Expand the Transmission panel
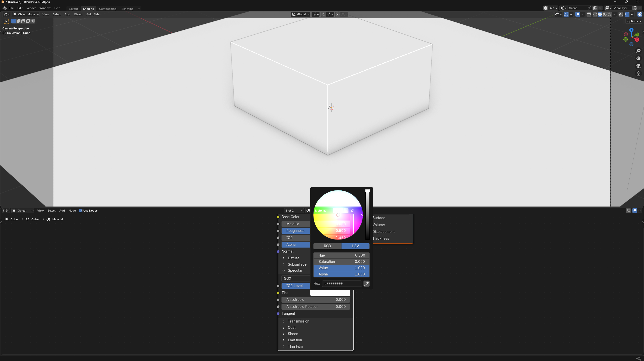 pos(298,321)
